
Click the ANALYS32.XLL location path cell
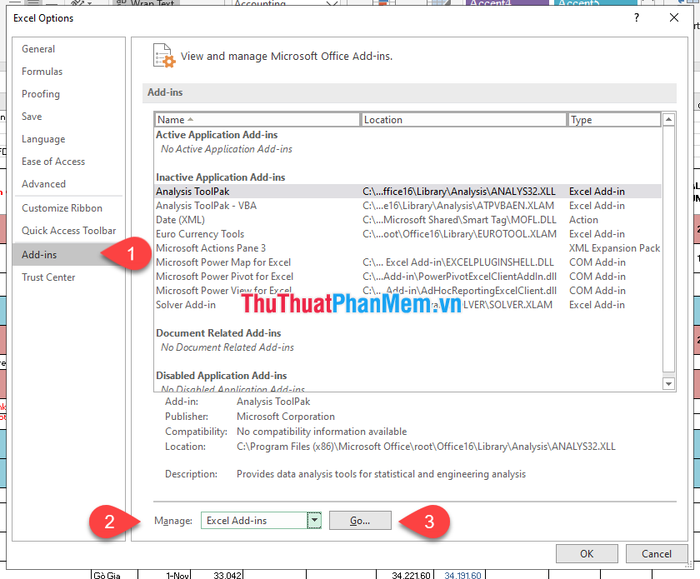pos(459,192)
